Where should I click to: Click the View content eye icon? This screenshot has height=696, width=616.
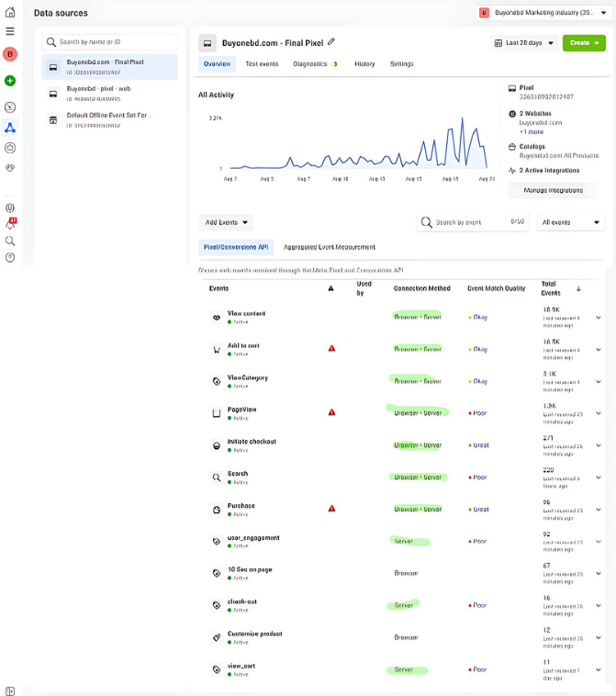point(217,318)
